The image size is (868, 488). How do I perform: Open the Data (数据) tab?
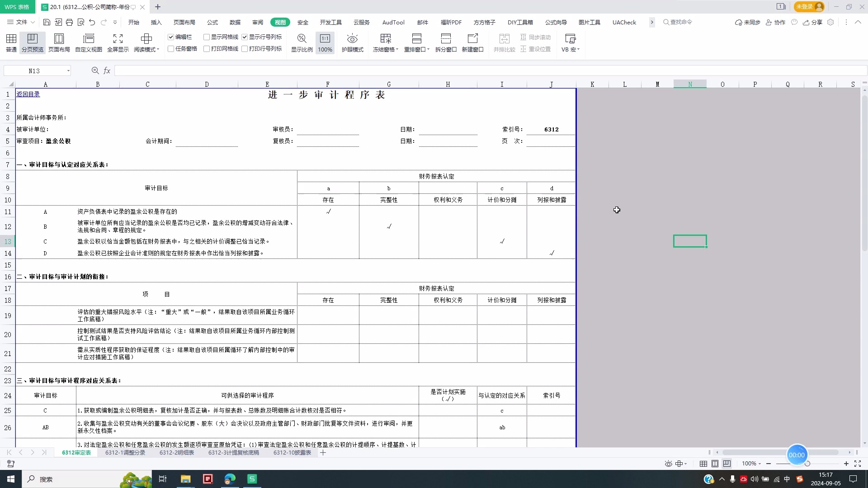tap(235, 22)
